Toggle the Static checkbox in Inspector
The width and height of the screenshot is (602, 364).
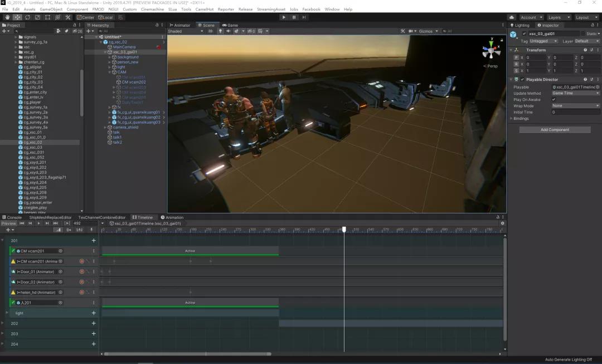tap(583, 33)
